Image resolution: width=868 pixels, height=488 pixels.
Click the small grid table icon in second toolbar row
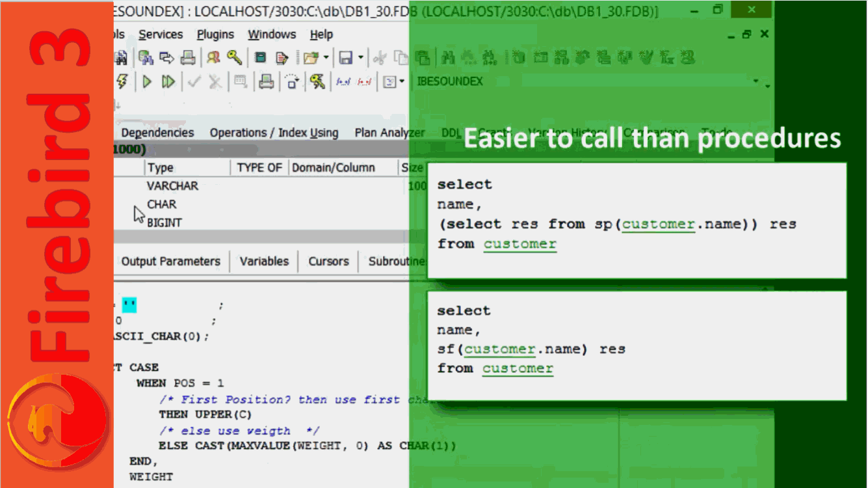click(x=241, y=81)
